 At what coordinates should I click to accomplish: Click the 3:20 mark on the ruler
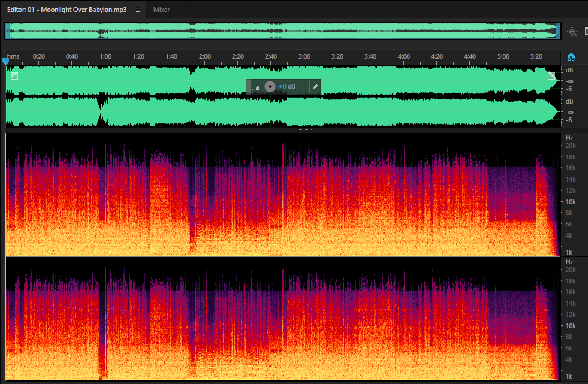pyautogui.click(x=337, y=56)
